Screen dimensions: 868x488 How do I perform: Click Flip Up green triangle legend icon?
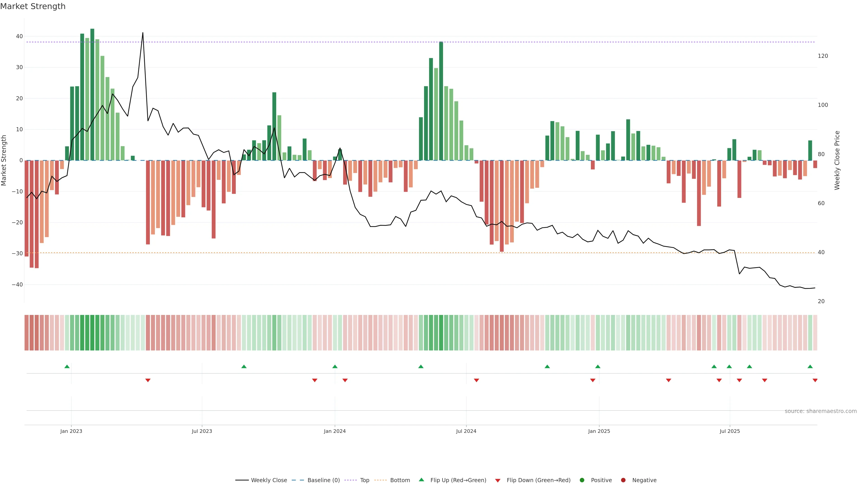pos(421,480)
